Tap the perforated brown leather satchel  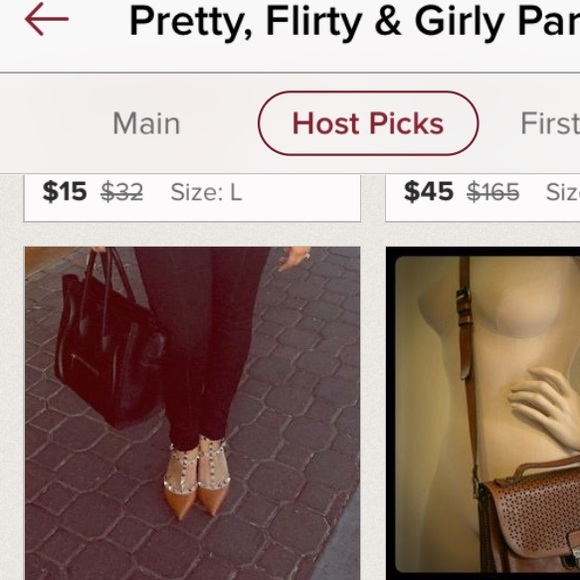point(531,518)
